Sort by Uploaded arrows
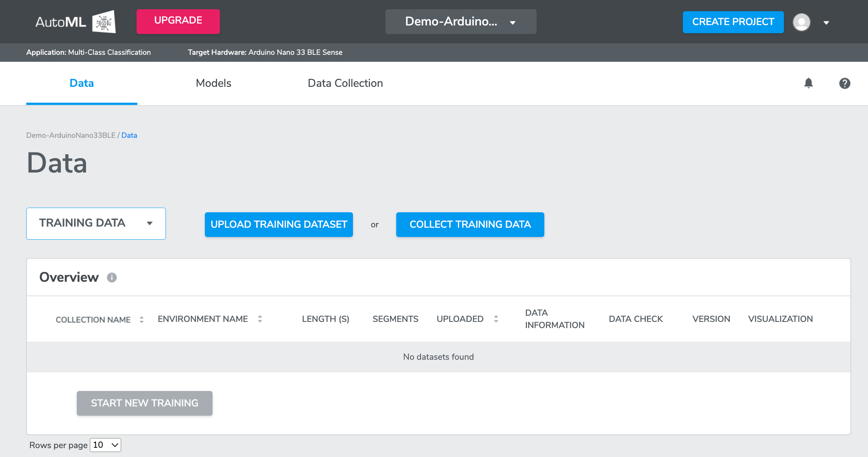This screenshot has width=868, height=457. click(496, 319)
